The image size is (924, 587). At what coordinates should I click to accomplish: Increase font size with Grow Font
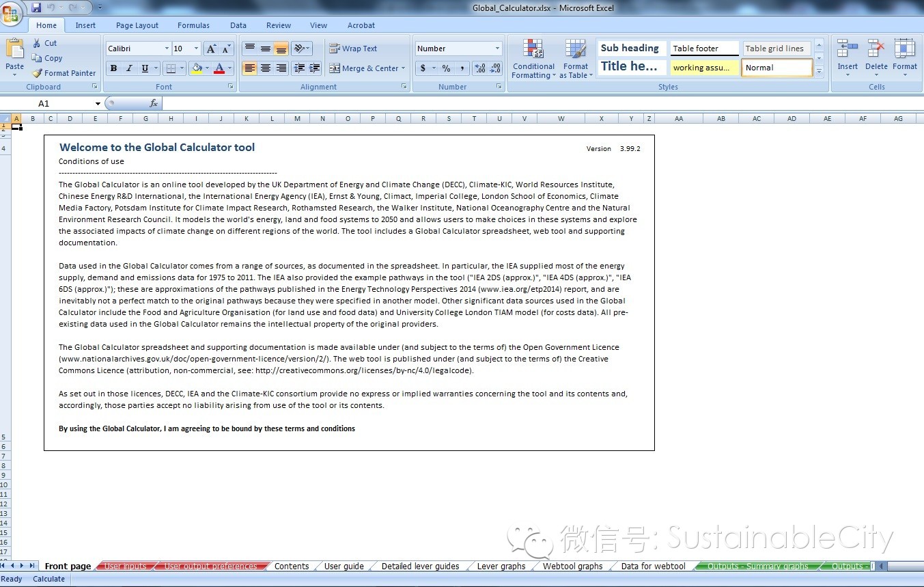(212, 49)
